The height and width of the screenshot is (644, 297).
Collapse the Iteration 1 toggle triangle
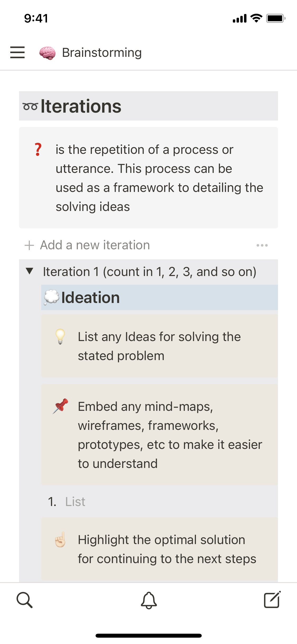tap(30, 271)
